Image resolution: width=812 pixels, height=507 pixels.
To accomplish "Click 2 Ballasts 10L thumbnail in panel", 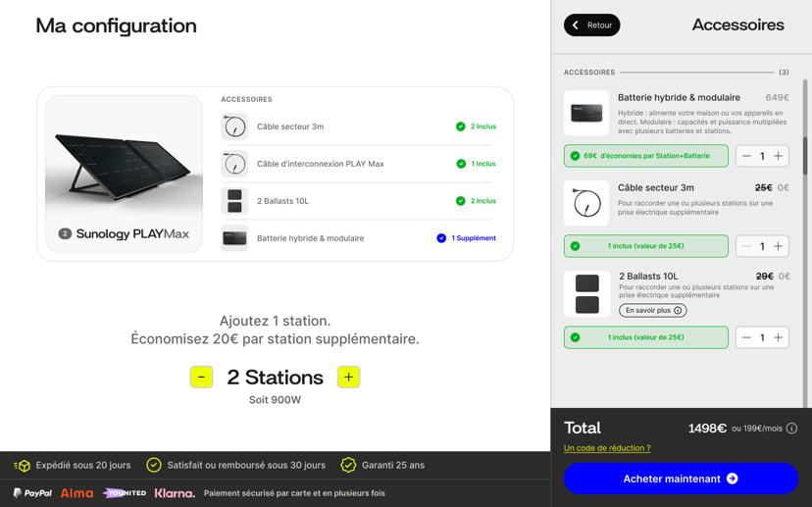I will click(x=586, y=293).
